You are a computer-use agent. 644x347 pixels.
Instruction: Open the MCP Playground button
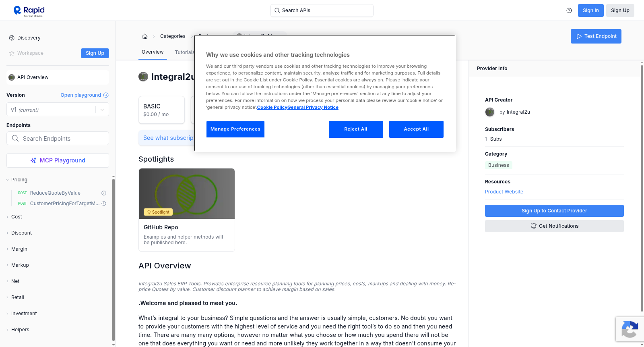point(58,160)
